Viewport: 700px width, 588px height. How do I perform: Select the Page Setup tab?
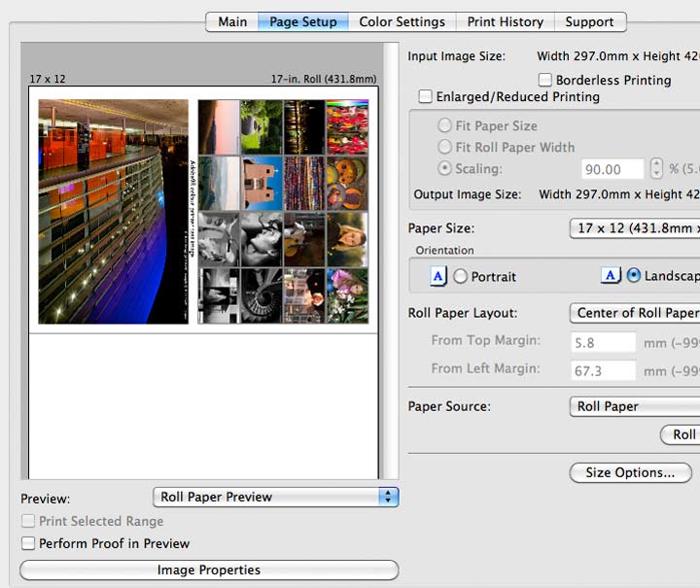pyautogui.click(x=303, y=21)
